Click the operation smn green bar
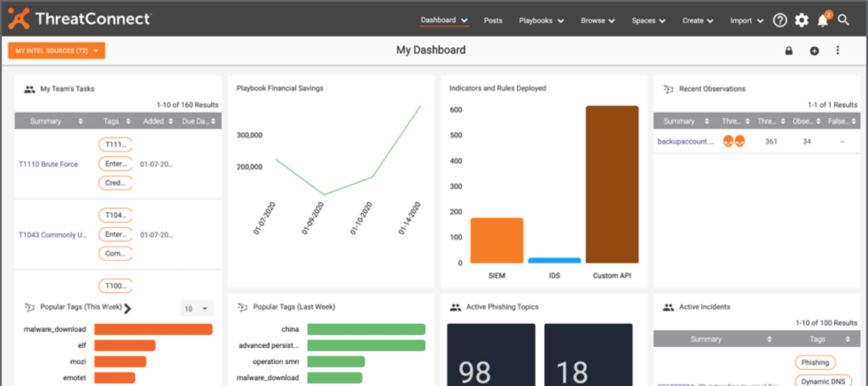This screenshot has height=386, width=868. (x=336, y=361)
